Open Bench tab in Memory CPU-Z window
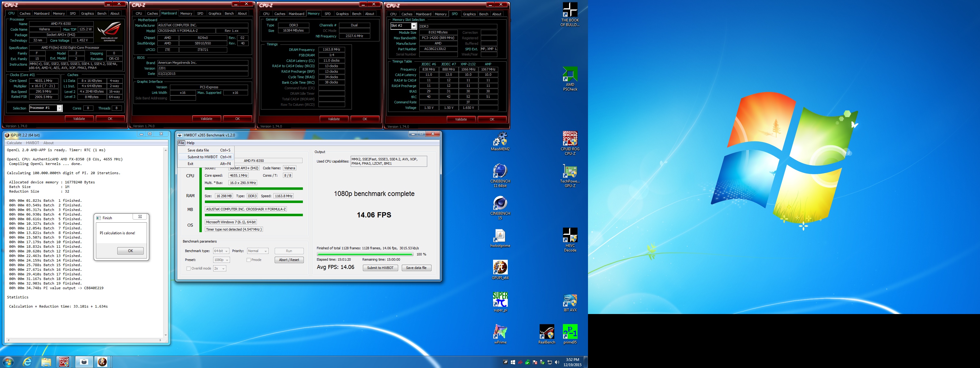The image size is (980, 368). click(356, 14)
